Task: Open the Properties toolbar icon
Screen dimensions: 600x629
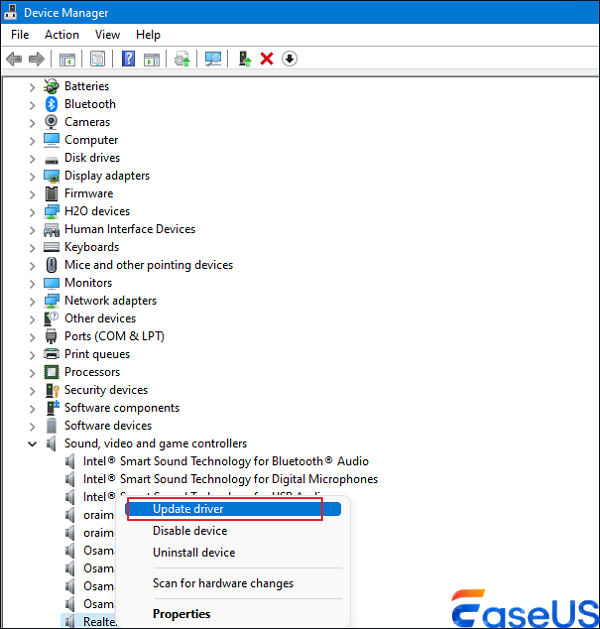Action: 97,59
